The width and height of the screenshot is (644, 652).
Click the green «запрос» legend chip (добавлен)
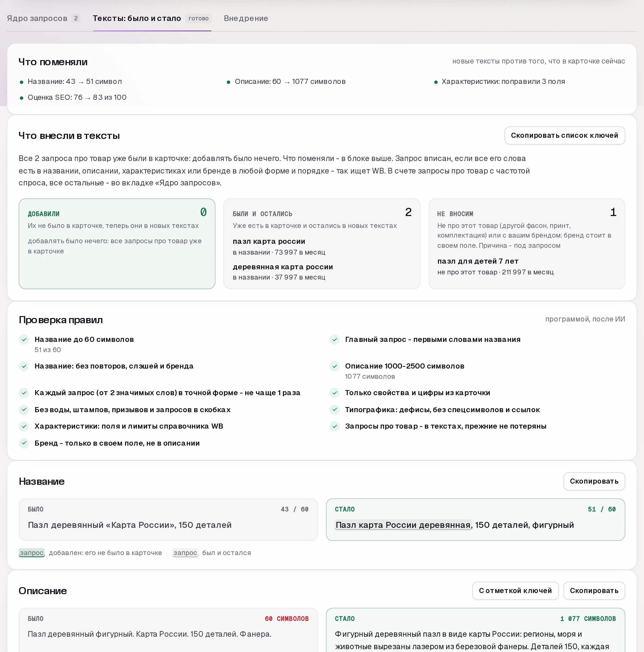32,553
